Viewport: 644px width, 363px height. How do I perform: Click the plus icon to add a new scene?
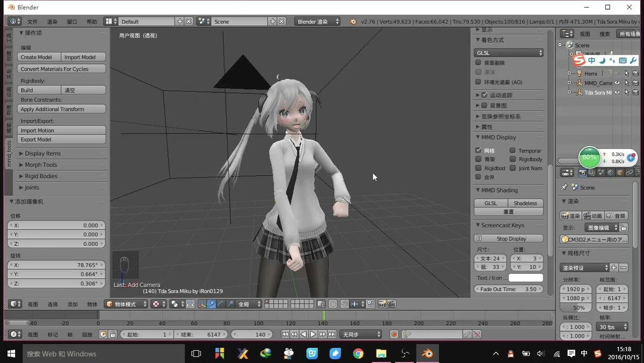click(273, 22)
